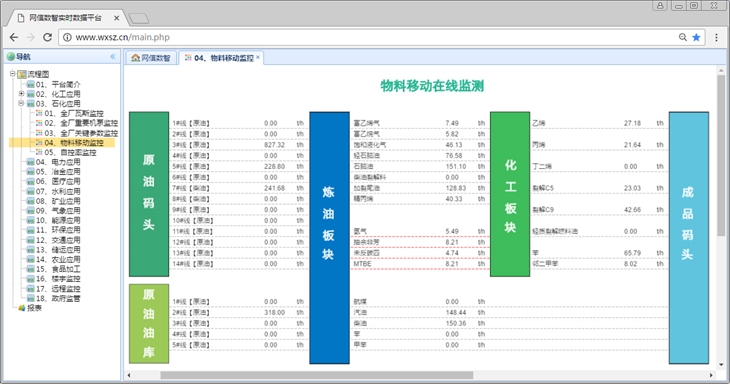Collapse the 流程图 root tree node
Image resolution: width=730 pixels, height=384 pixels.
(13, 74)
